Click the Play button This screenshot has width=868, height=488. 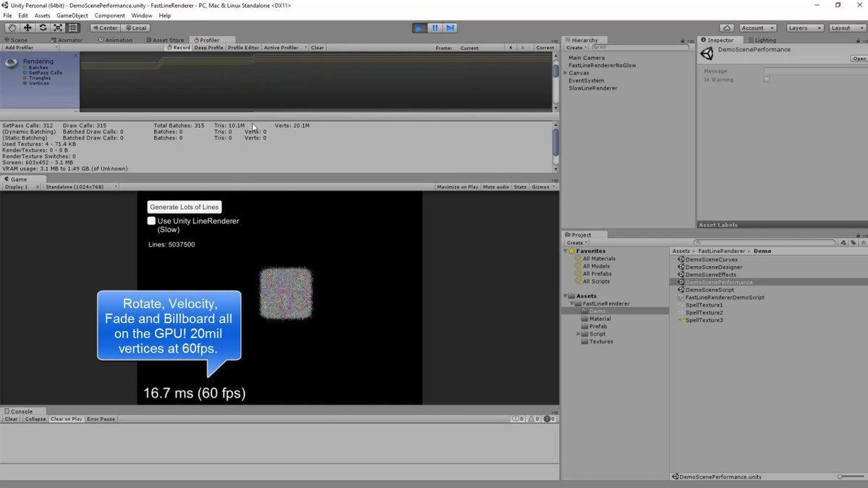point(420,27)
